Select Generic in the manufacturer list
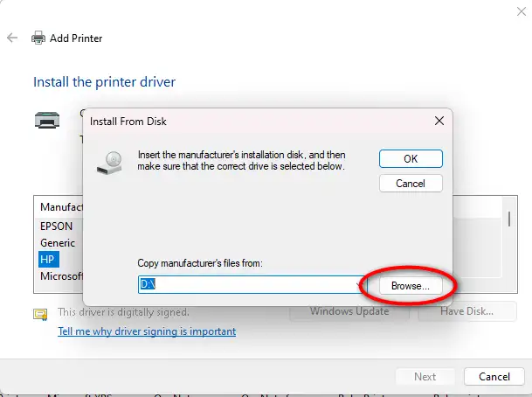 tap(58, 243)
